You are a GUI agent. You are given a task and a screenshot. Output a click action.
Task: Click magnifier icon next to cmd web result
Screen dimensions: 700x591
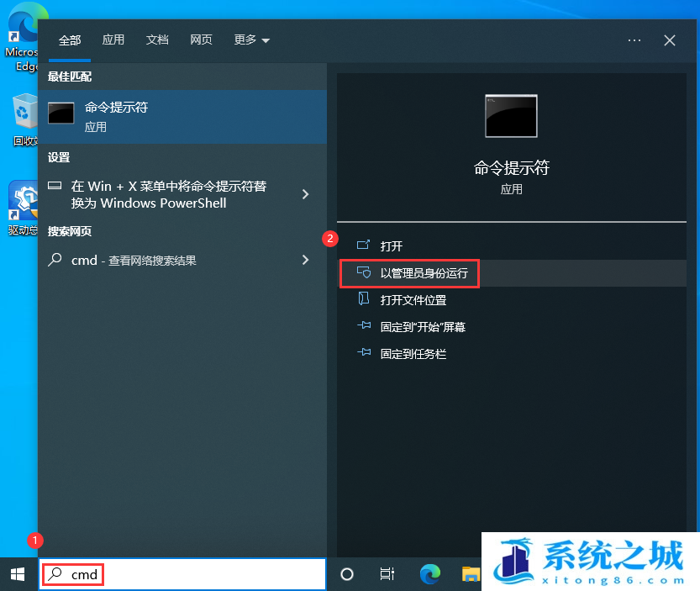click(55, 260)
